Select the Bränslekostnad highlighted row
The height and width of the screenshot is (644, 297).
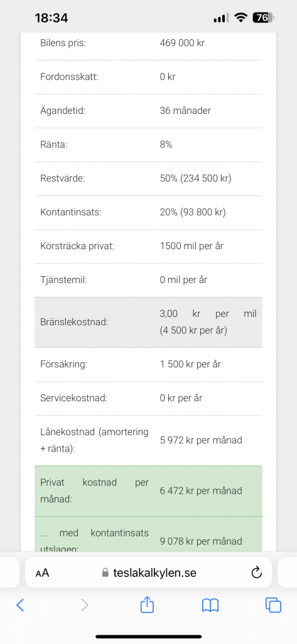pos(148,323)
